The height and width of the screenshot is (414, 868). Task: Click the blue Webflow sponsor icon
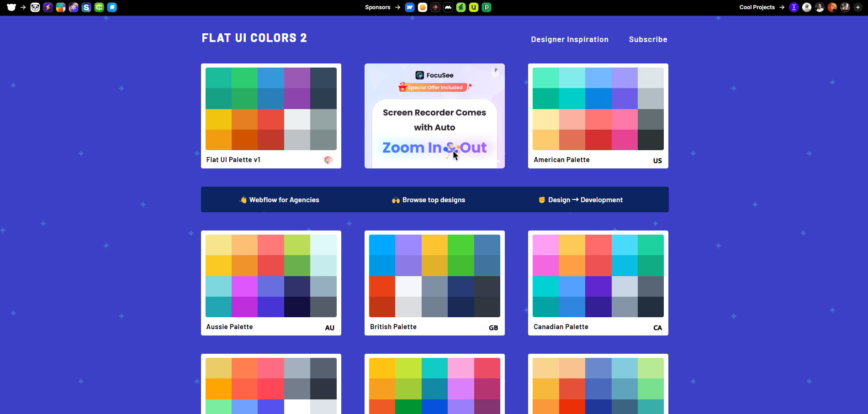point(410,7)
